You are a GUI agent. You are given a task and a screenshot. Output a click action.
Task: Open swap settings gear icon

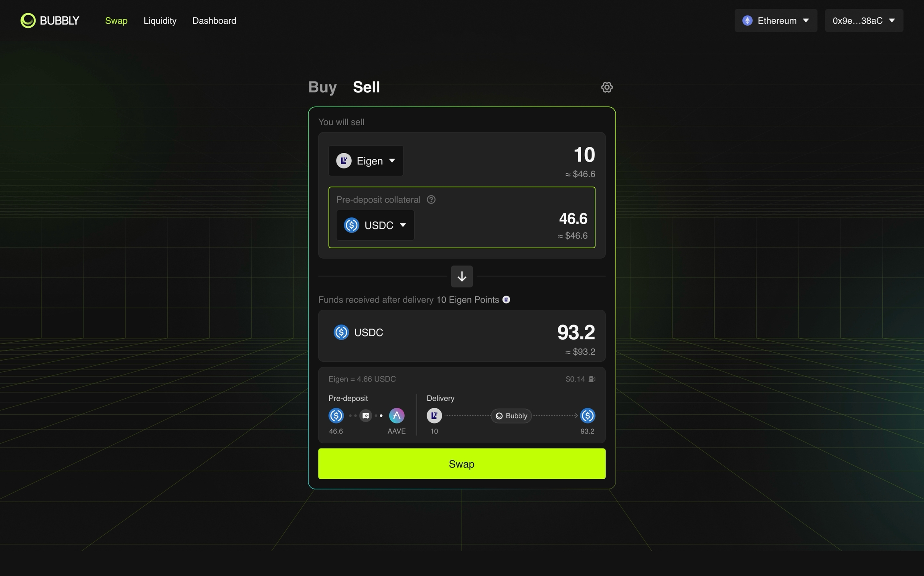606,87
